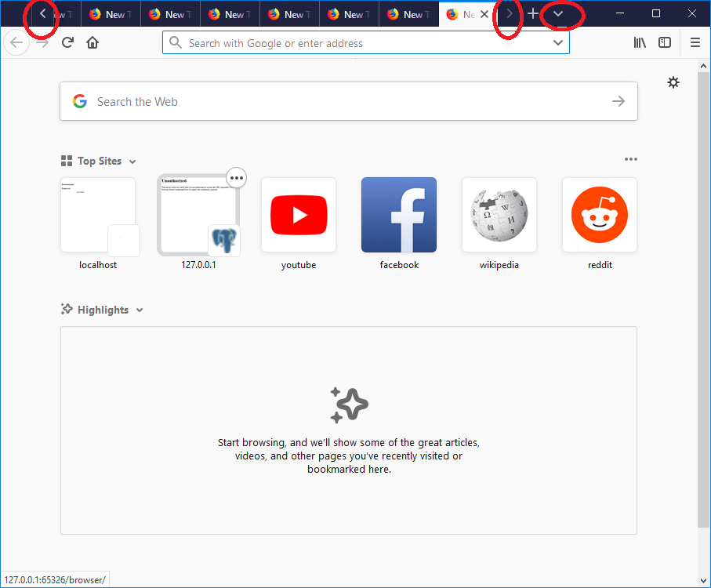Click the Search the Web field
This screenshot has width=711, height=588.
coord(349,101)
